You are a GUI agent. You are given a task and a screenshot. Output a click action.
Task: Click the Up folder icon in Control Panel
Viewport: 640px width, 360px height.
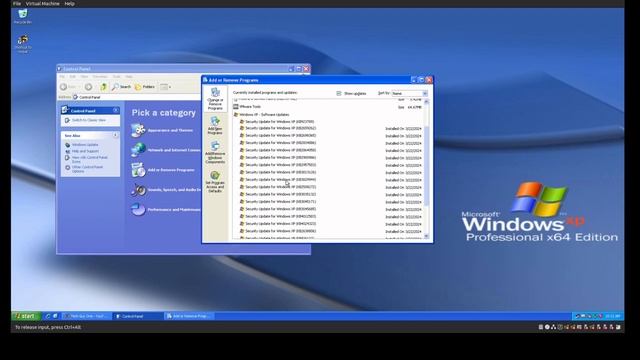(x=104, y=87)
